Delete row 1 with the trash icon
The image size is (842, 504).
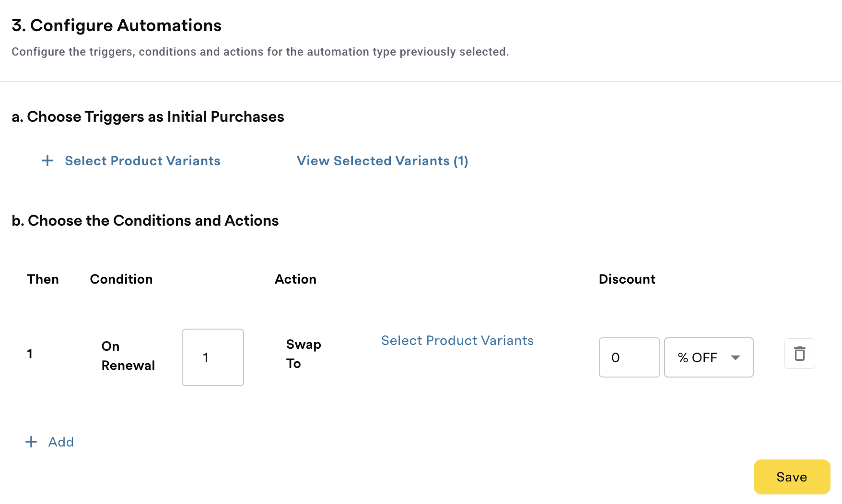pyautogui.click(x=799, y=354)
